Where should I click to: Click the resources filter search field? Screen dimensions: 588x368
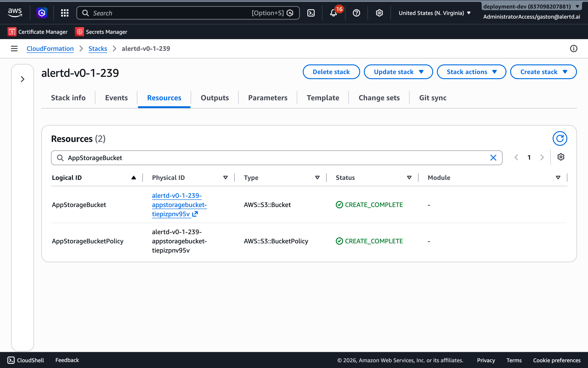[x=277, y=158]
